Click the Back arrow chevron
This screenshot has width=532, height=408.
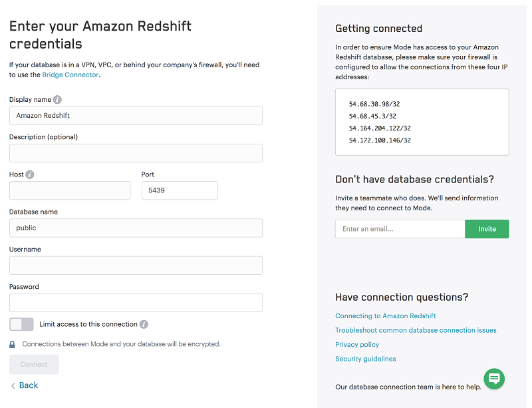click(13, 386)
